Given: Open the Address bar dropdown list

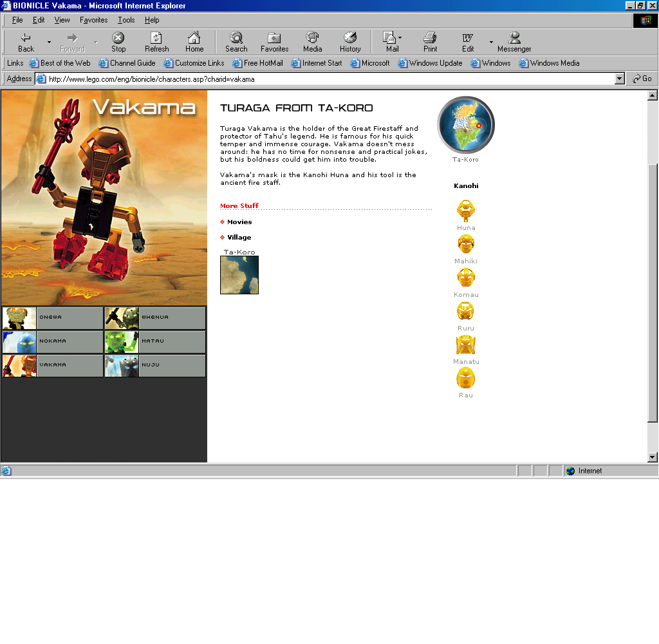Looking at the screenshot, I should coord(620,79).
